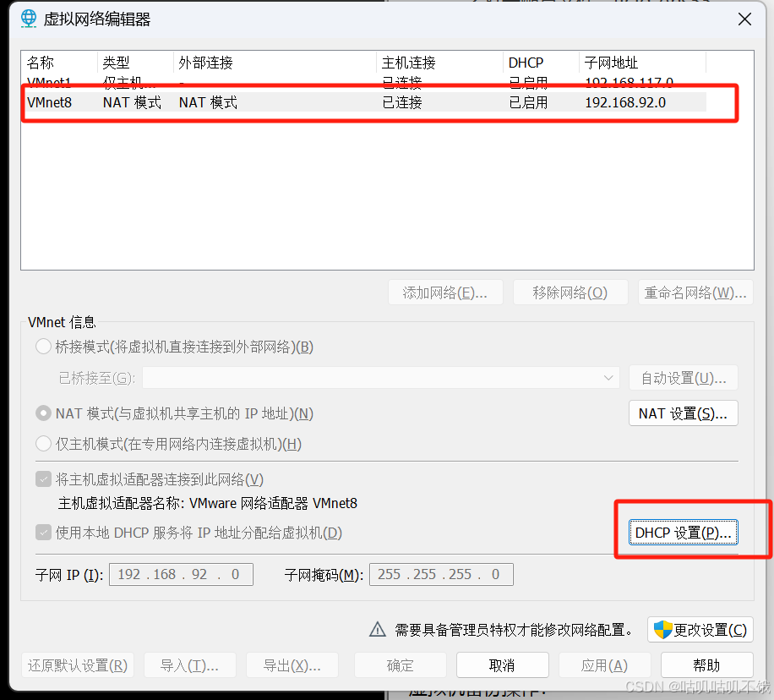Viewport: 774px width, 700px height.
Task: Select 桥接模式 radio button
Action: pyautogui.click(x=43, y=347)
